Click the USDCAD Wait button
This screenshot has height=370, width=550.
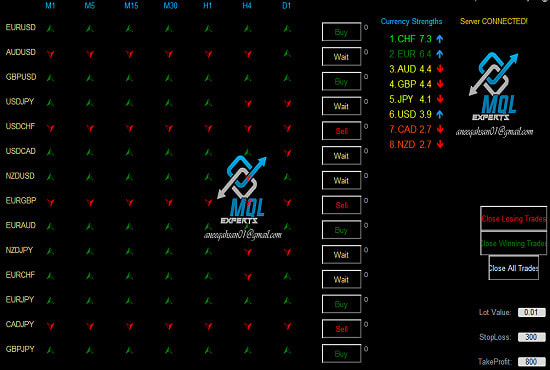(x=341, y=155)
